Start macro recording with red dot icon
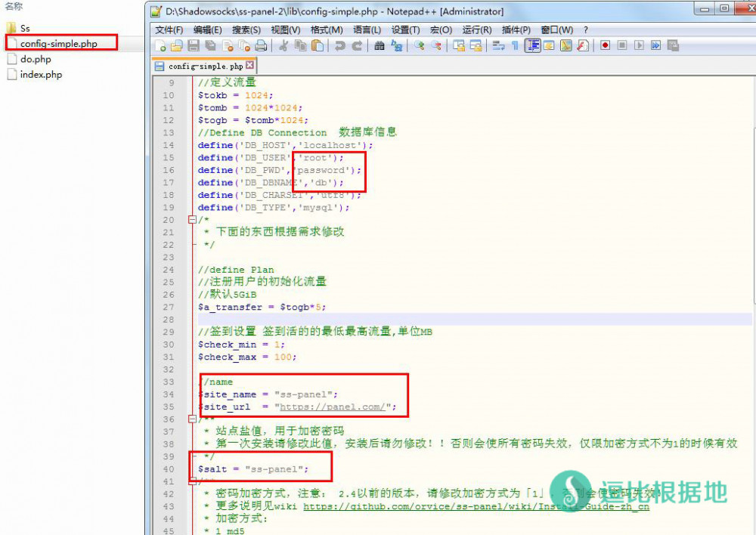This screenshot has height=535, width=756. coord(606,46)
